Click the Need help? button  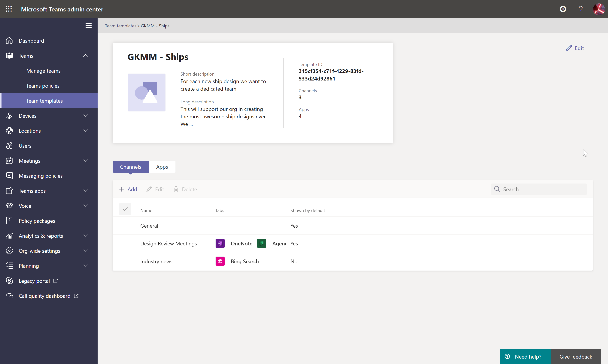[x=525, y=356]
